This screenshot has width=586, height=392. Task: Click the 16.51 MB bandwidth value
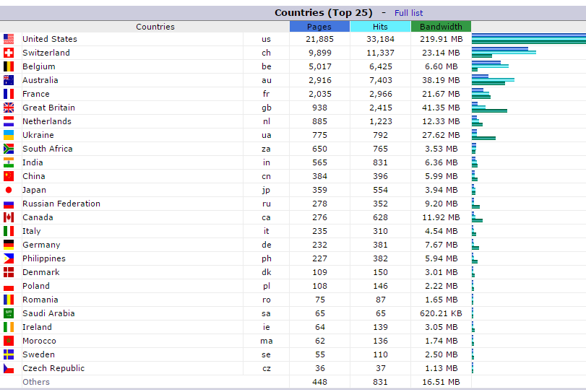pos(441,382)
